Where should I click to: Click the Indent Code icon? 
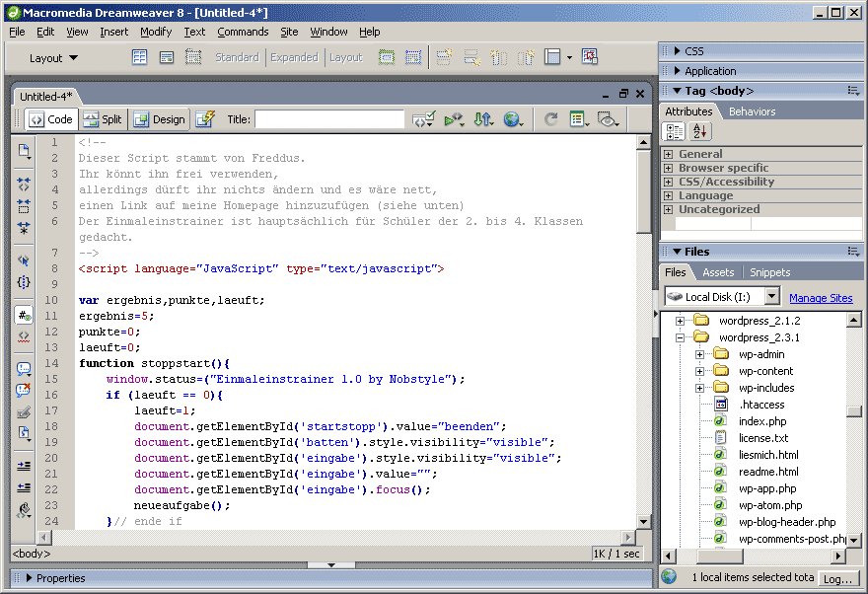(x=24, y=466)
